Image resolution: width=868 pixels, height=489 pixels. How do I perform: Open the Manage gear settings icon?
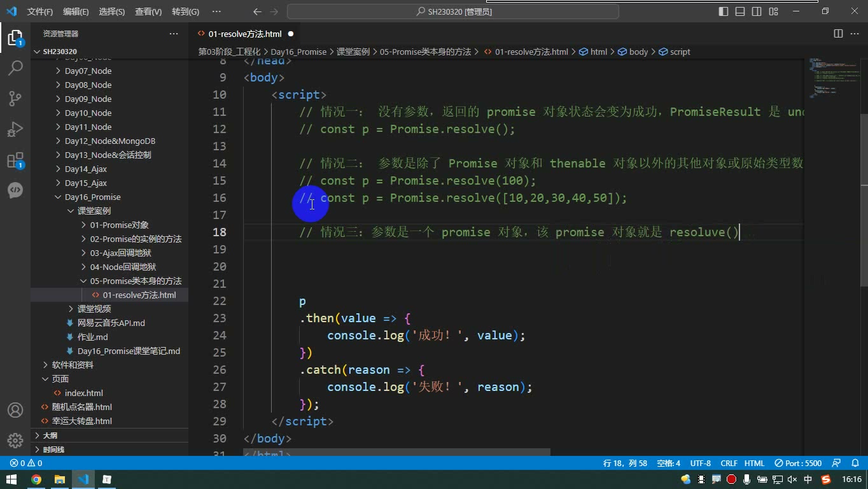coord(15,440)
